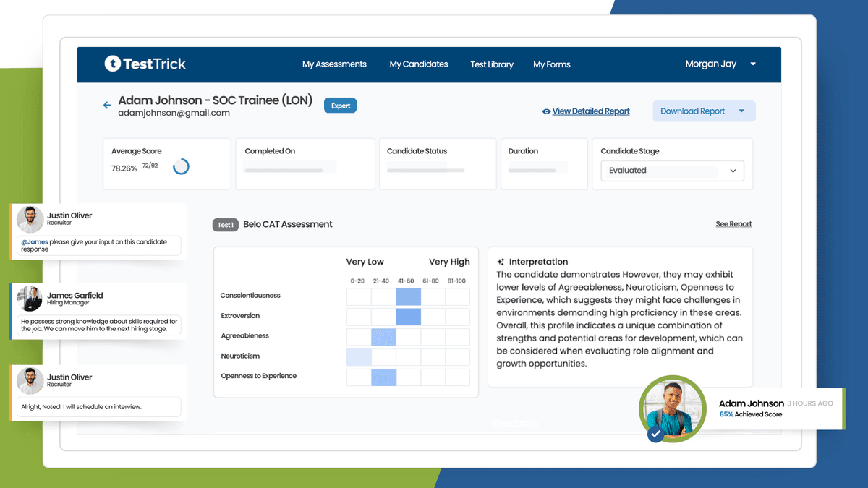Switch to My Candidates in the navigation

coord(419,64)
